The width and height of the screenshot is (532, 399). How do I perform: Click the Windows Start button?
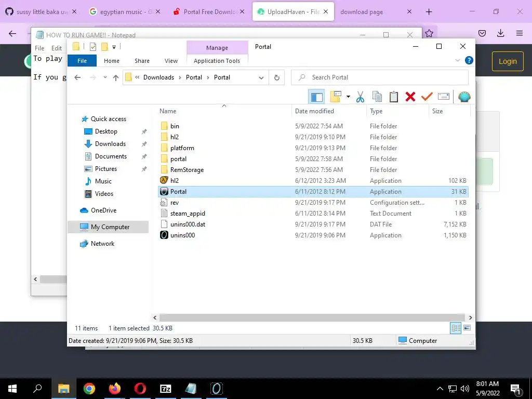(x=12, y=389)
